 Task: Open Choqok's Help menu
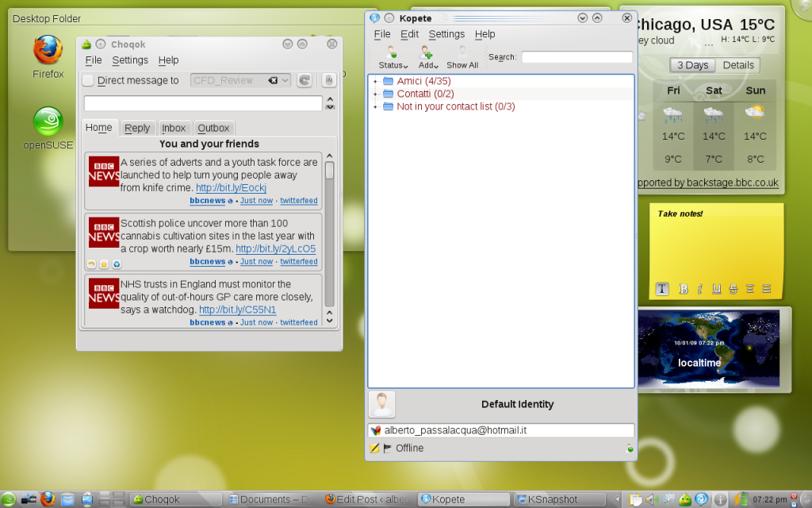[168, 60]
